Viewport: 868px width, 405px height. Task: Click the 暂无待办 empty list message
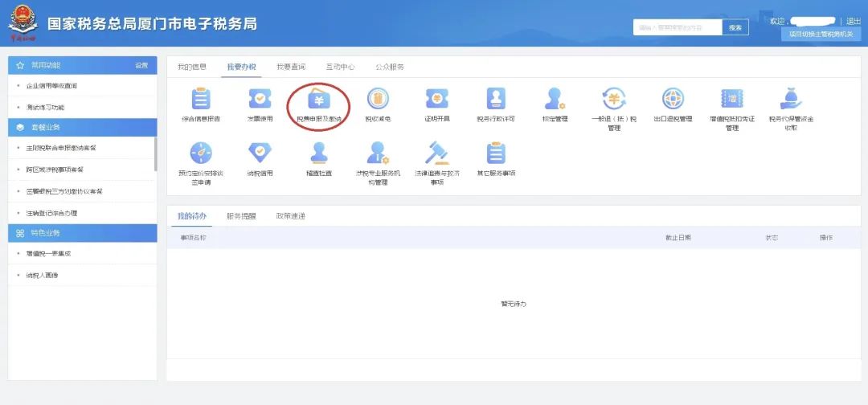tap(514, 305)
